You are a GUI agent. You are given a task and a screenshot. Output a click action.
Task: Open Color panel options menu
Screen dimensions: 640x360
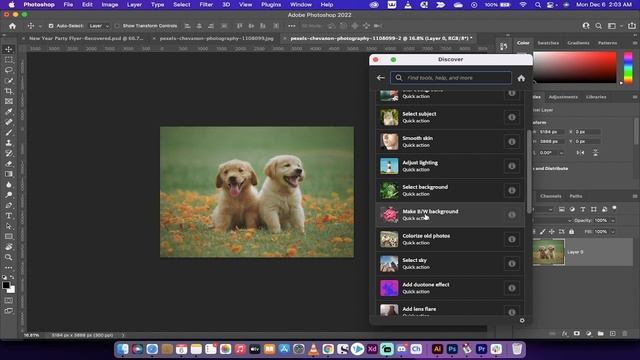tap(635, 43)
